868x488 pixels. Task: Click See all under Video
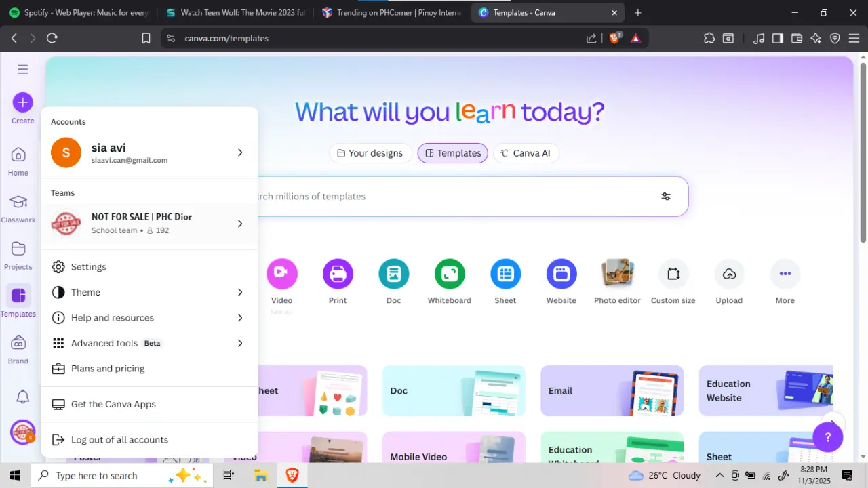281,312
